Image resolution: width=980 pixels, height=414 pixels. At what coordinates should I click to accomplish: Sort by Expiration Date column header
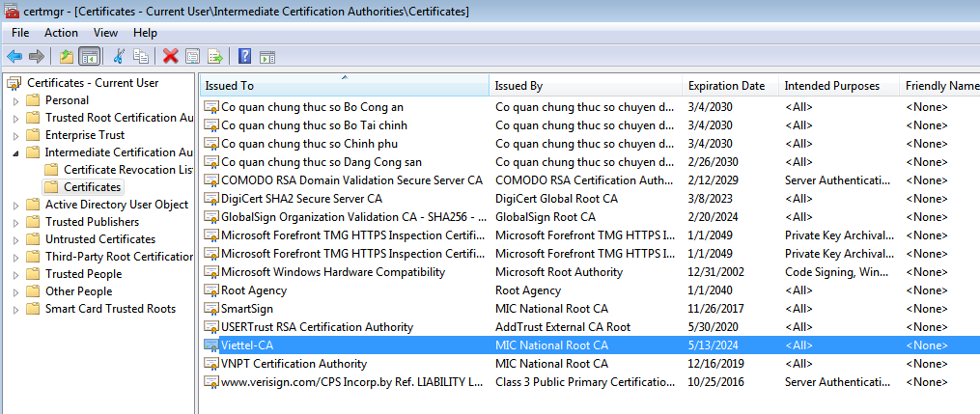[x=731, y=86]
